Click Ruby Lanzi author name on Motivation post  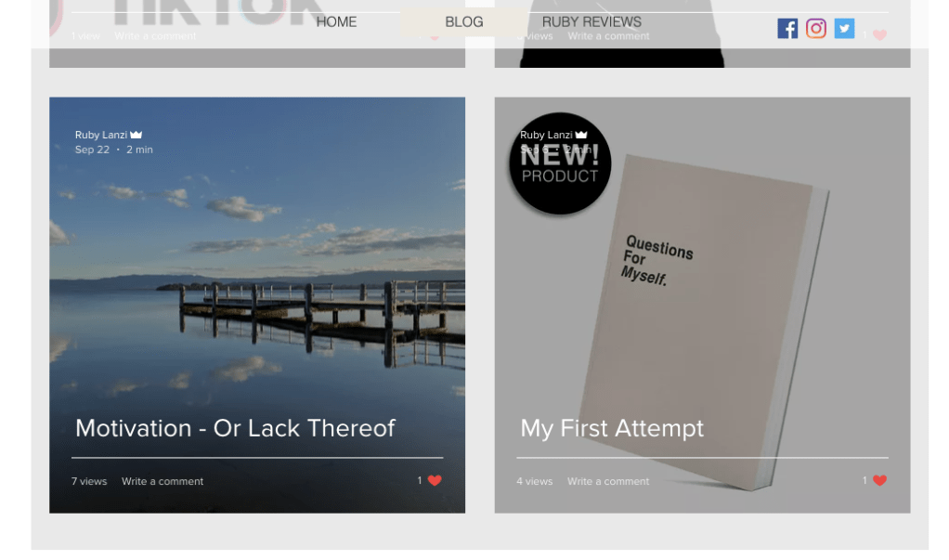[101, 135]
